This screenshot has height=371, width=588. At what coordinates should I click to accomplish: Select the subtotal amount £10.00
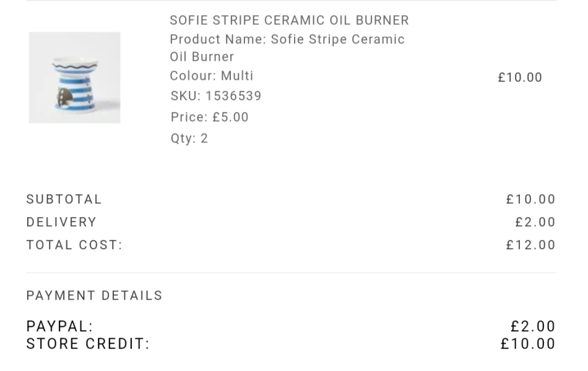click(x=530, y=199)
